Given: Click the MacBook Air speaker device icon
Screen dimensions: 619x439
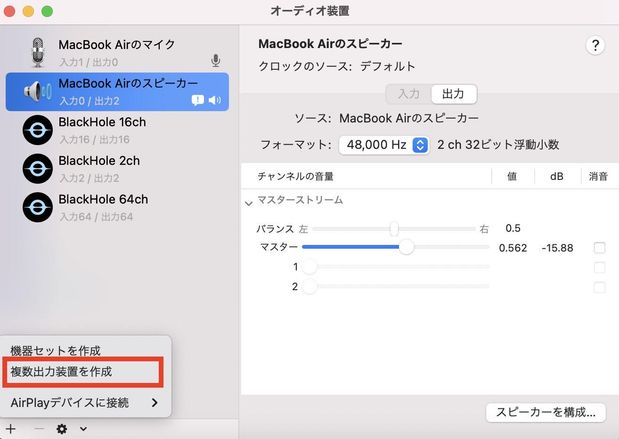Looking at the screenshot, I should coord(38,91).
